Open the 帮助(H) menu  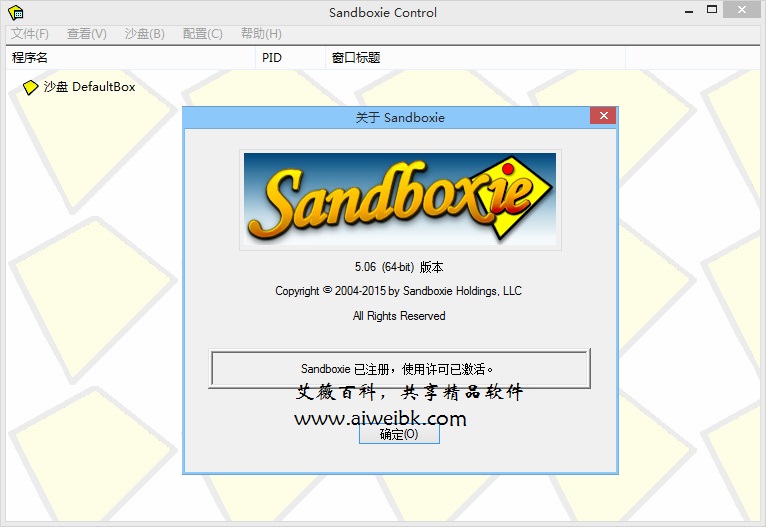point(261,34)
